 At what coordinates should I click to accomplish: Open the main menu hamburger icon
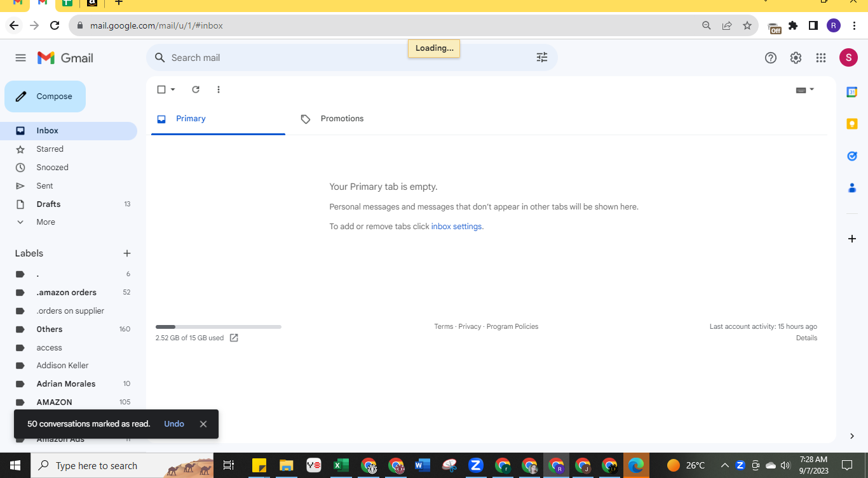[20, 58]
